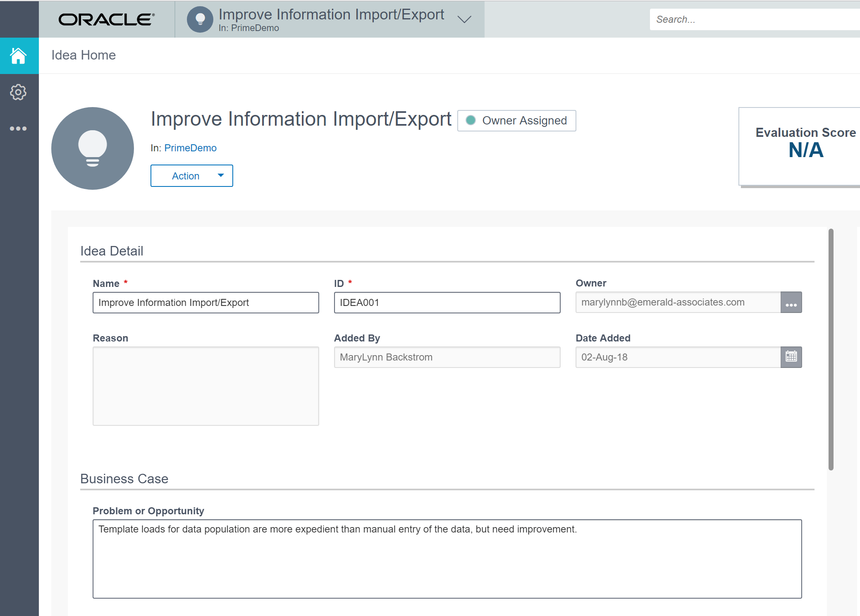Click the Business Case section heading
The height and width of the screenshot is (616, 860).
(124, 479)
